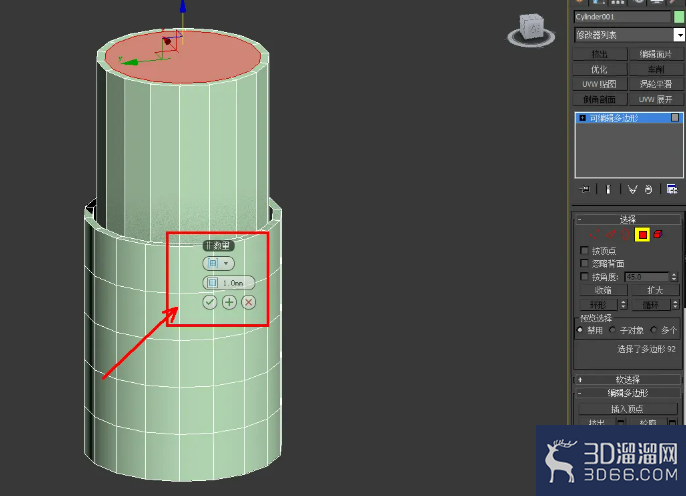This screenshot has height=496, width=686.
Task: Click the 优化 modifier button
Action: (x=599, y=69)
